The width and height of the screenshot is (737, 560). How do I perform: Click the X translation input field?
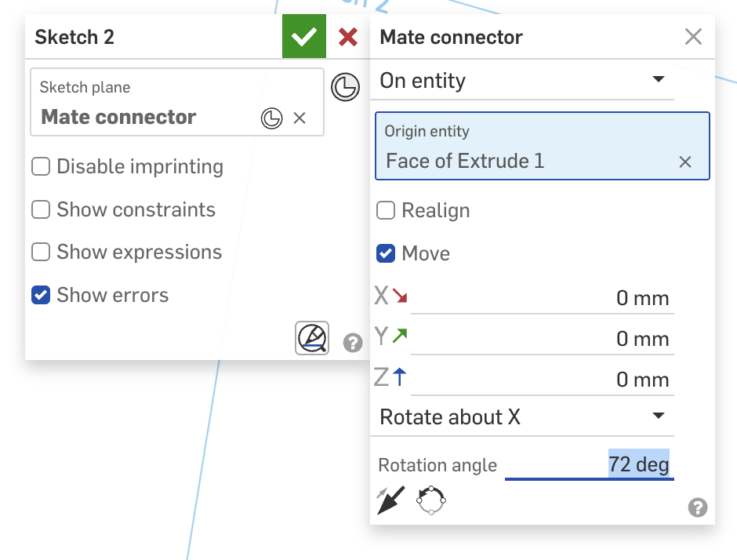tap(541, 298)
